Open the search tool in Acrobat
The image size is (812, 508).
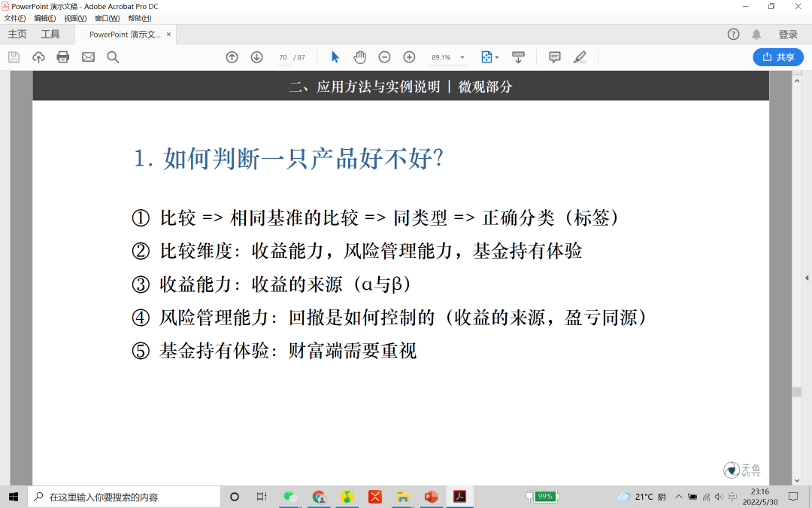pyautogui.click(x=113, y=56)
